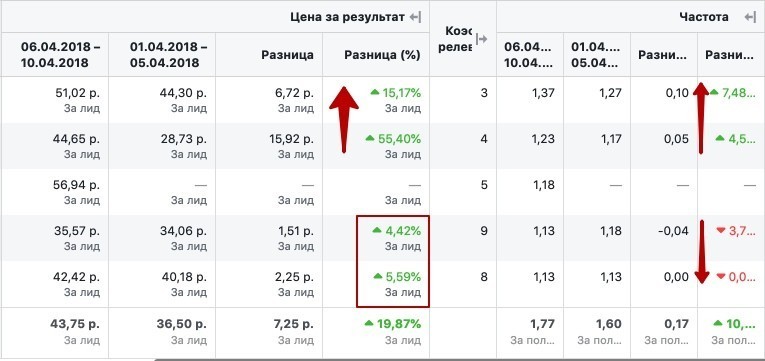765x361 pixels.
Task: Collapse the Частота column group arrow
Action: point(750,18)
